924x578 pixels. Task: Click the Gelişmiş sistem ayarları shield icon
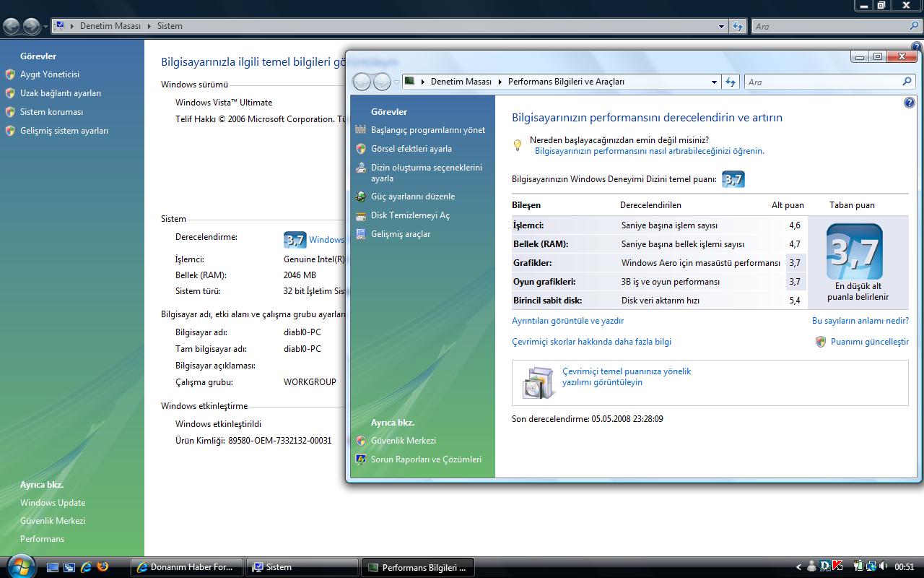[10, 131]
